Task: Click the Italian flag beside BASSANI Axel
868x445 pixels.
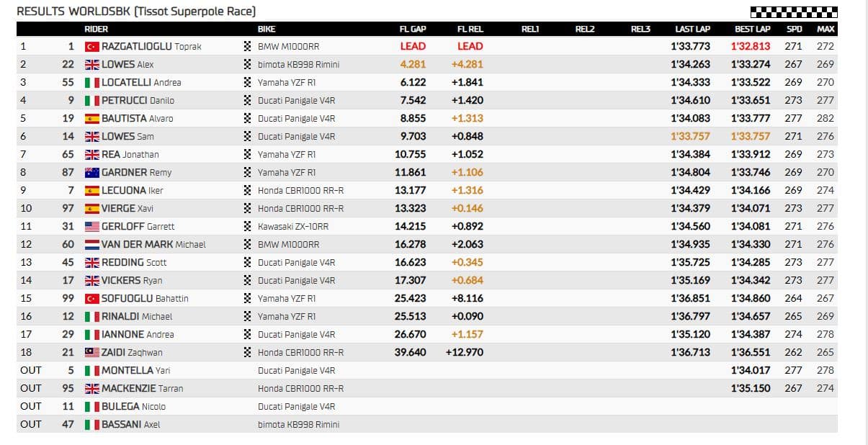Action: click(91, 424)
